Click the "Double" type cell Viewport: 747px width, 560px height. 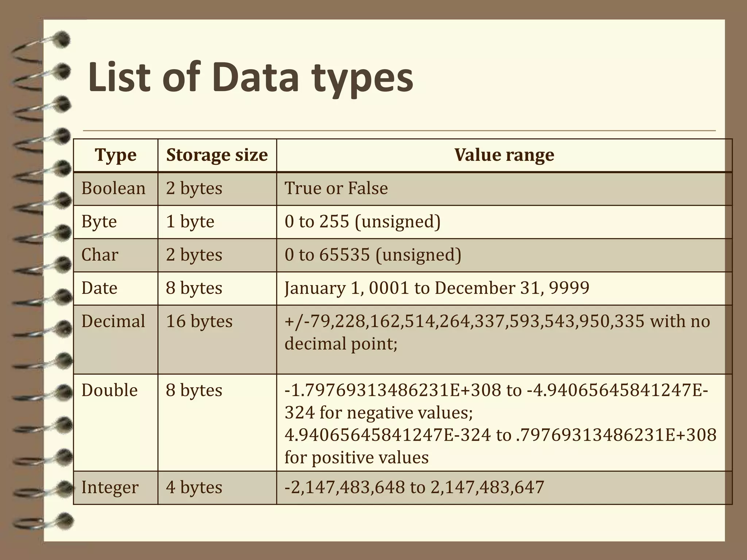click(x=109, y=390)
